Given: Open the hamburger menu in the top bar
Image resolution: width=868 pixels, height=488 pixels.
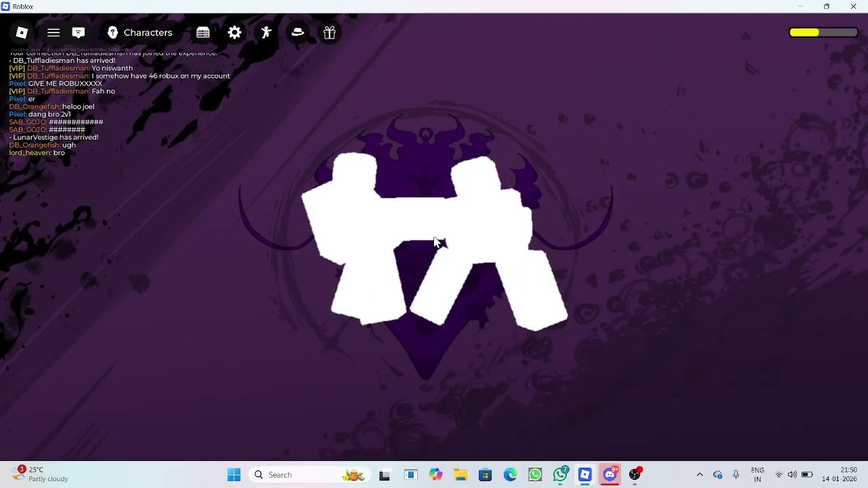Looking at the screenshot, I should [x=54, y=33].
